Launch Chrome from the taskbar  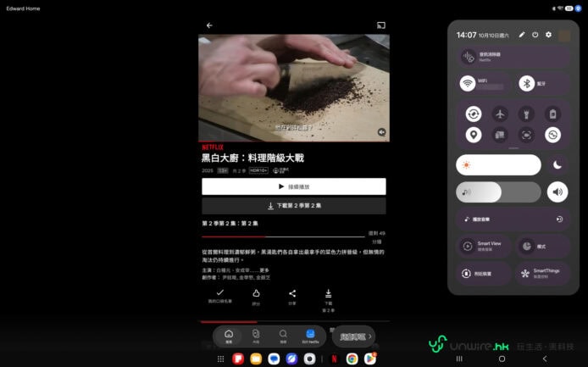point(352,359)
